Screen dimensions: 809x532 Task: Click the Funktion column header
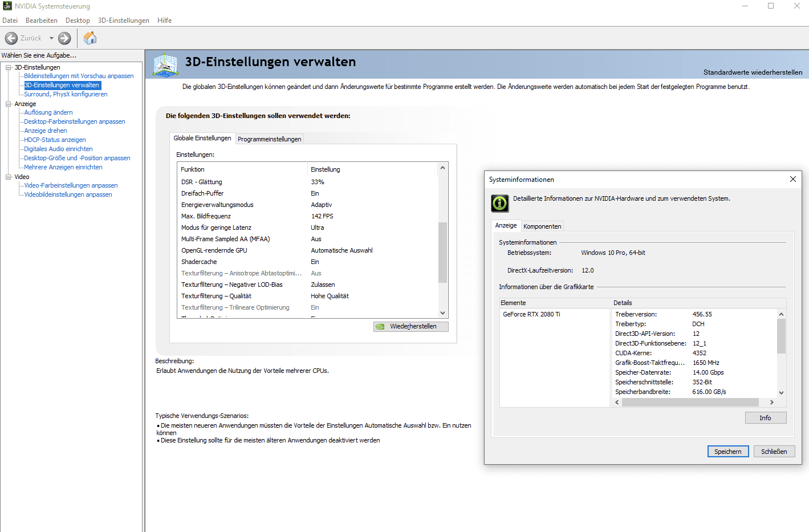pos(242,169)
